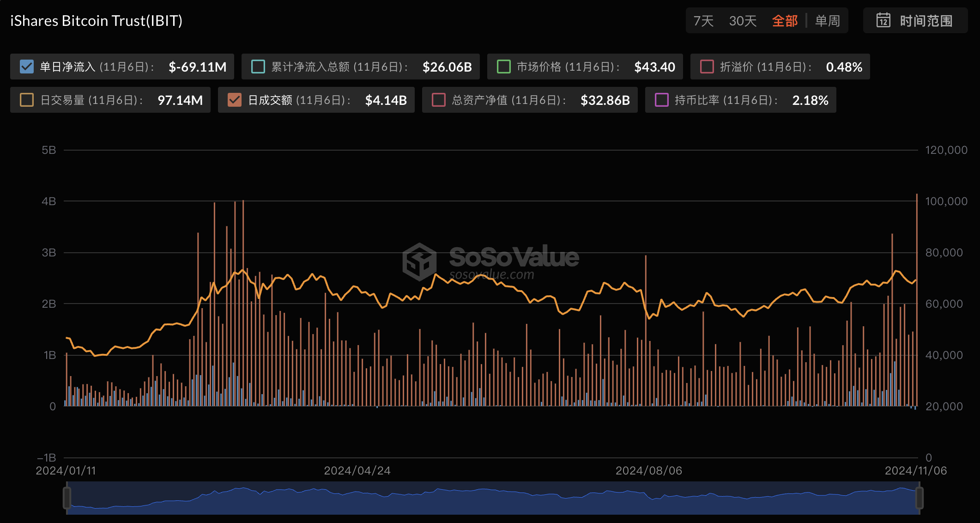Select the 全部 time range
980x523 pixels.
pos(785,20)
